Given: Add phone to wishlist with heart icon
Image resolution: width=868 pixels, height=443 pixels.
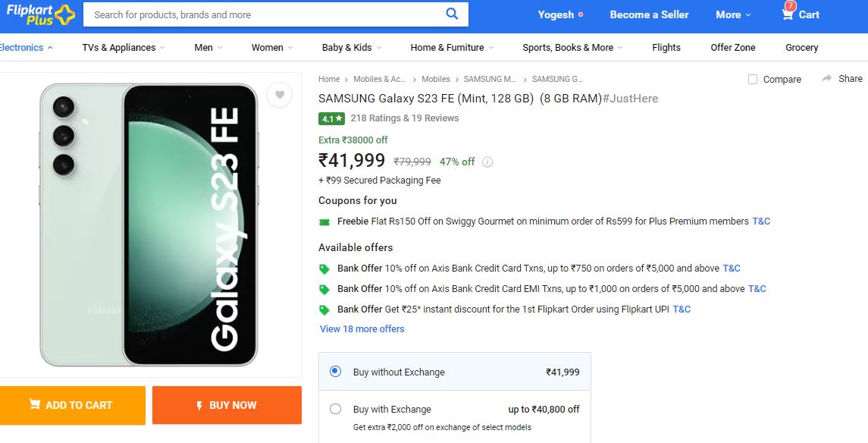Looking at the screenshot, I should [280, 95].
